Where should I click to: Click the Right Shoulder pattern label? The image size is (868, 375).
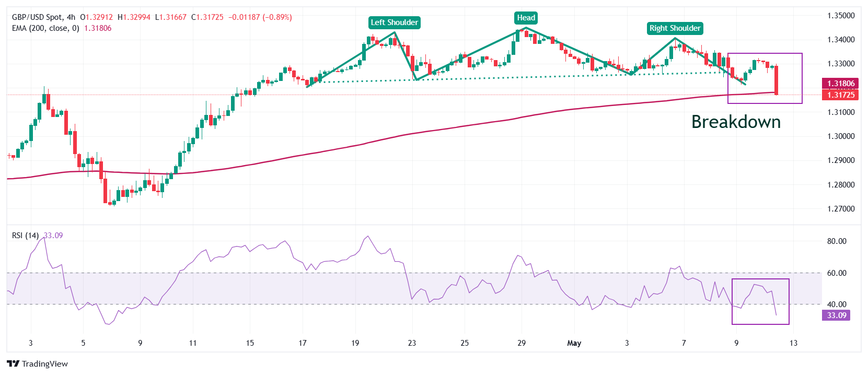[675, 28]
